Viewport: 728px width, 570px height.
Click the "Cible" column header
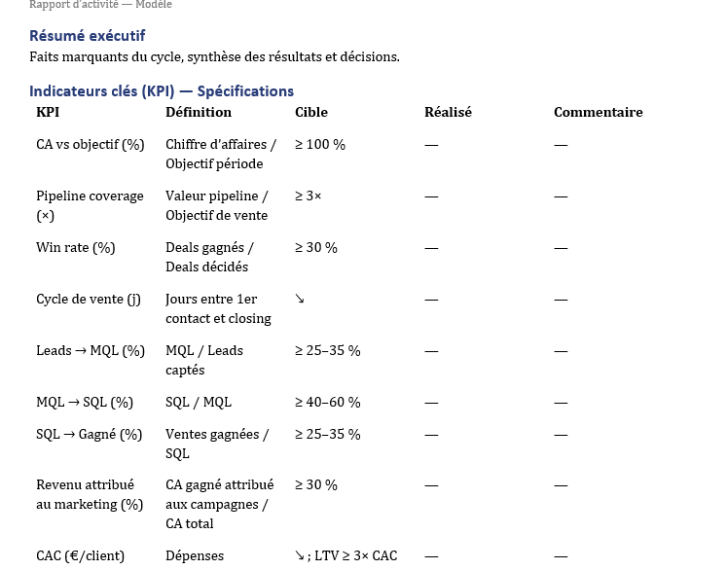tap(311, 112)
